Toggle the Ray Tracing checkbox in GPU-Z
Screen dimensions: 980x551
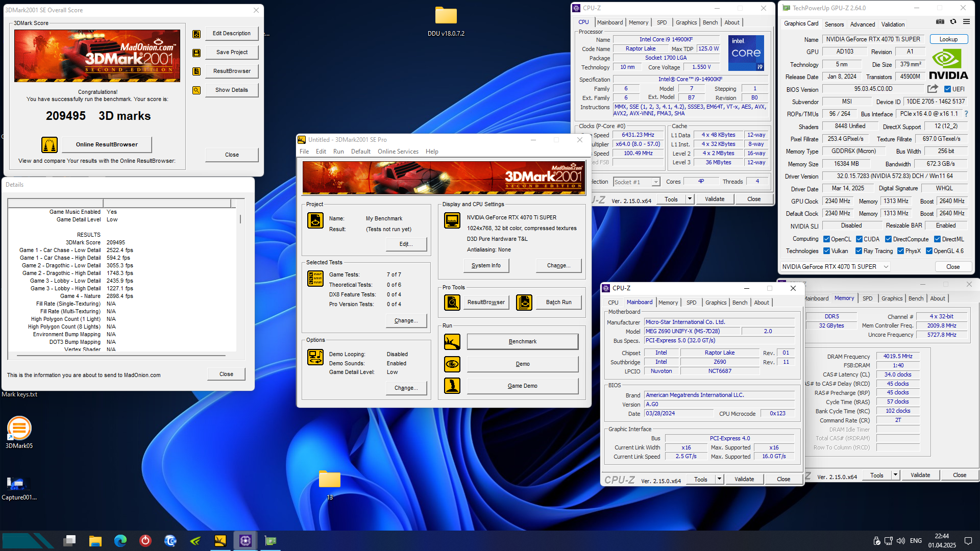tap(859, 251)
